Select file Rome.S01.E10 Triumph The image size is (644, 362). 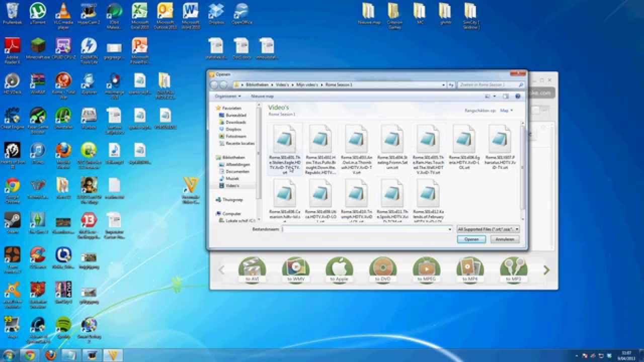click(356, 200)
